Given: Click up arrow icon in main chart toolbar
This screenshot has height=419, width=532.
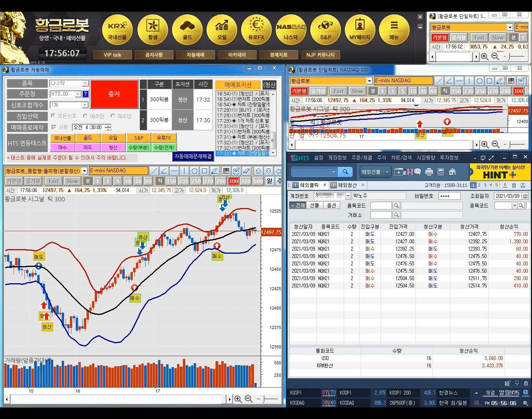Looking at the screenshot, I should click(258, 171).
